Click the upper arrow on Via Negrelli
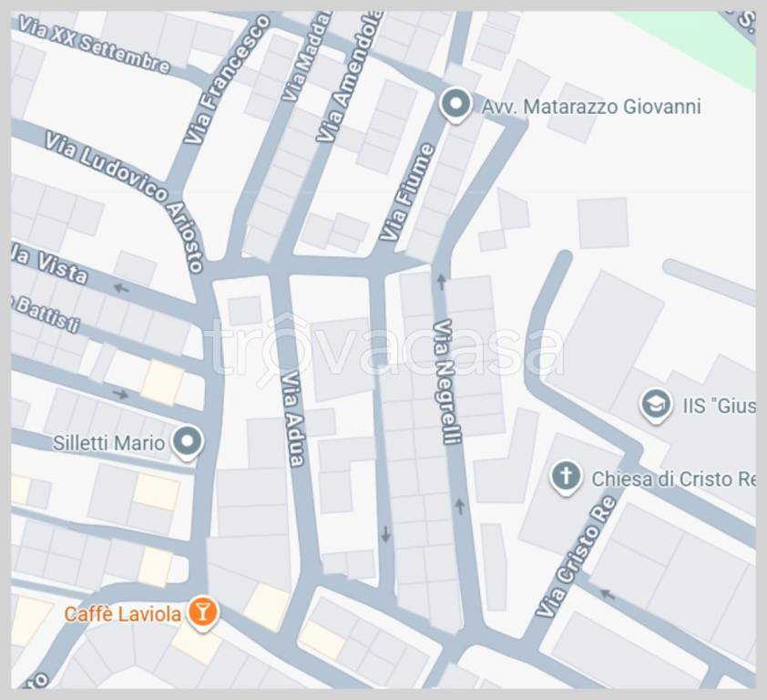This screenshot has height=700, width=767. (441, 282)
